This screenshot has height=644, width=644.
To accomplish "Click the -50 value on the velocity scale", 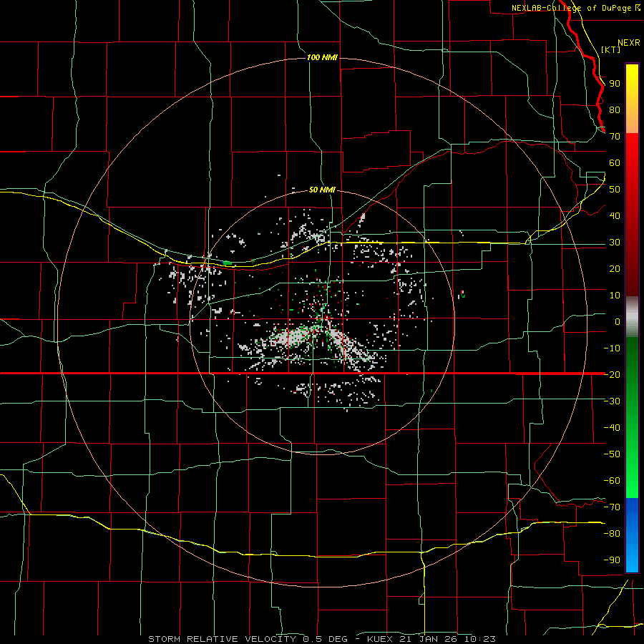I will click(612, 454).
